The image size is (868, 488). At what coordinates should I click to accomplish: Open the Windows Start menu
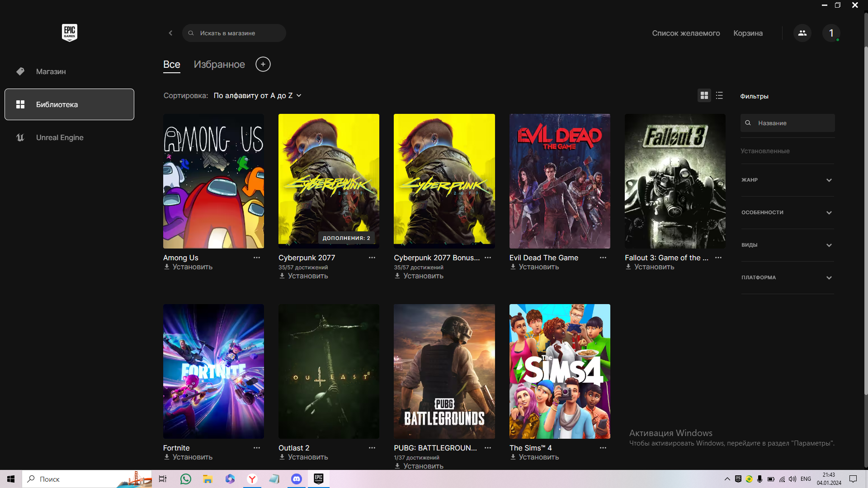click(x=11, y=479)
